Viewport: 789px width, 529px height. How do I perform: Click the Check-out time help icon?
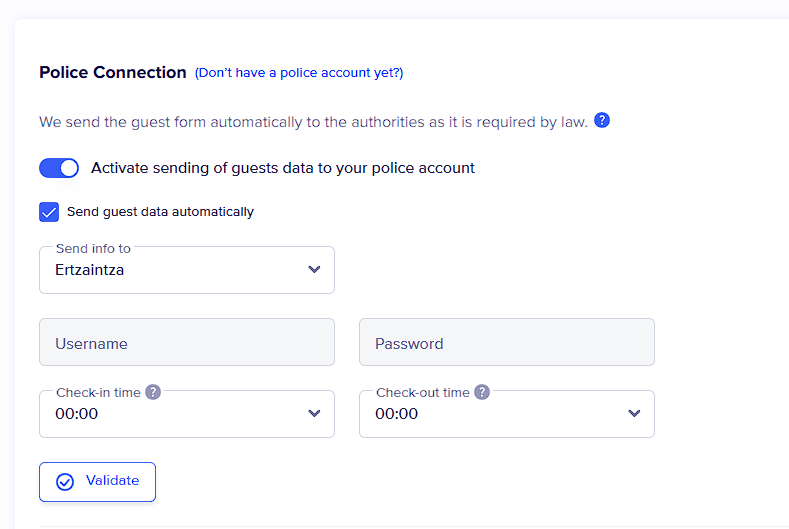482,392
